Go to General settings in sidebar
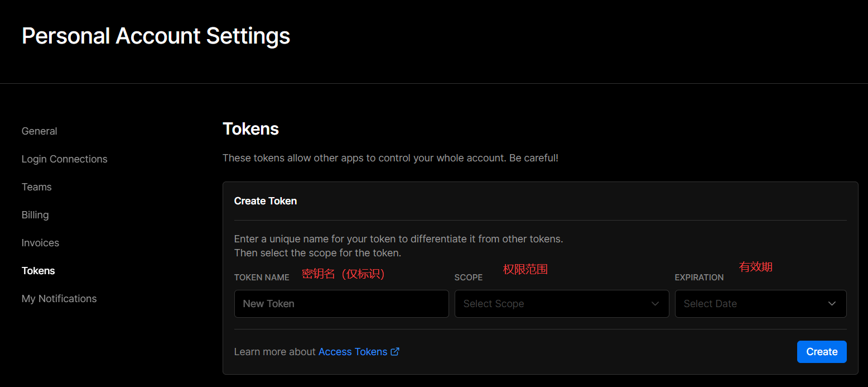This screenshot has height=387, width=868. (x=39, y=131)
